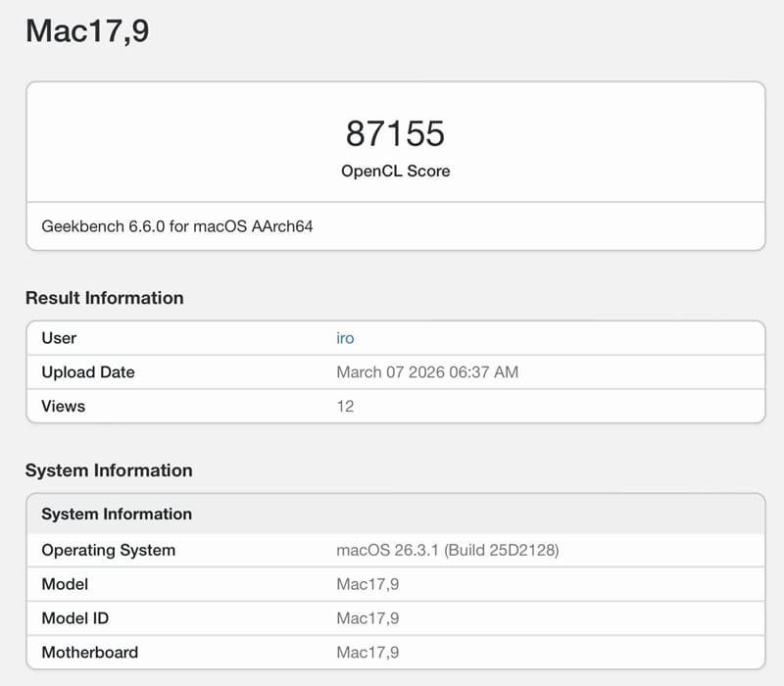Click the Model row label

pos(65,584)
